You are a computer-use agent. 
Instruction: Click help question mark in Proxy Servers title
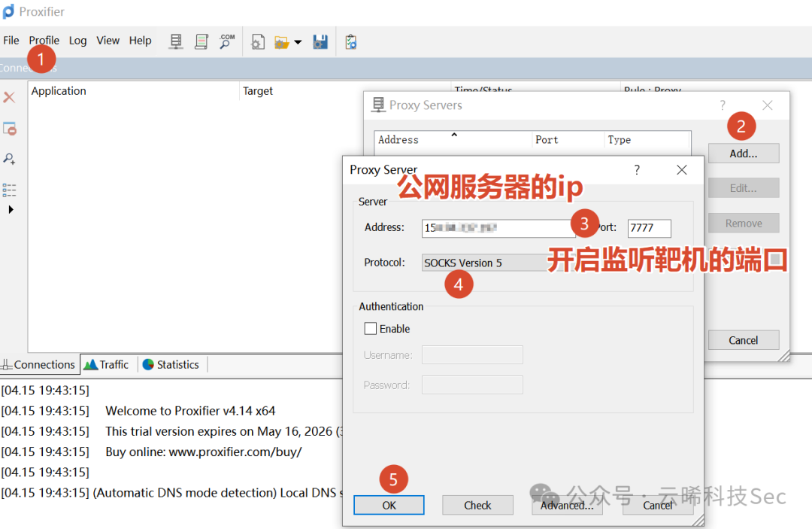click(x=723, y=105)
